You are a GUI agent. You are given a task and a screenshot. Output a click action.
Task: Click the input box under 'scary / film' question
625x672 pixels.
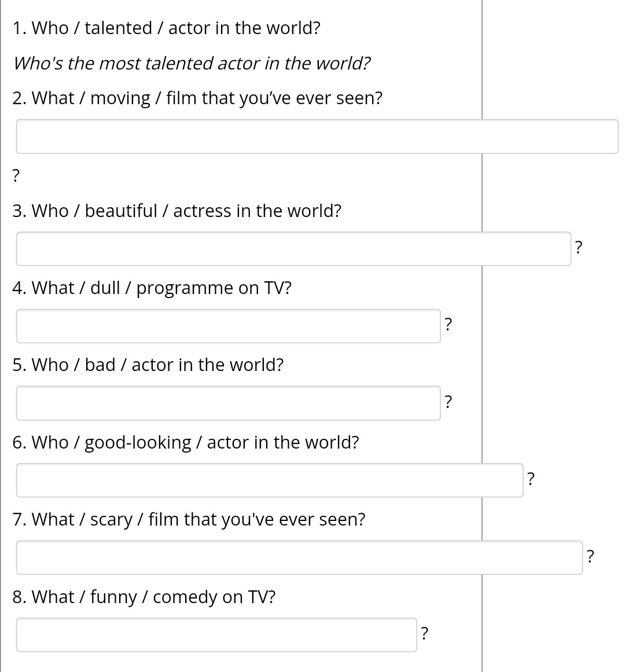pyautogui.click(x=299, y=557)
